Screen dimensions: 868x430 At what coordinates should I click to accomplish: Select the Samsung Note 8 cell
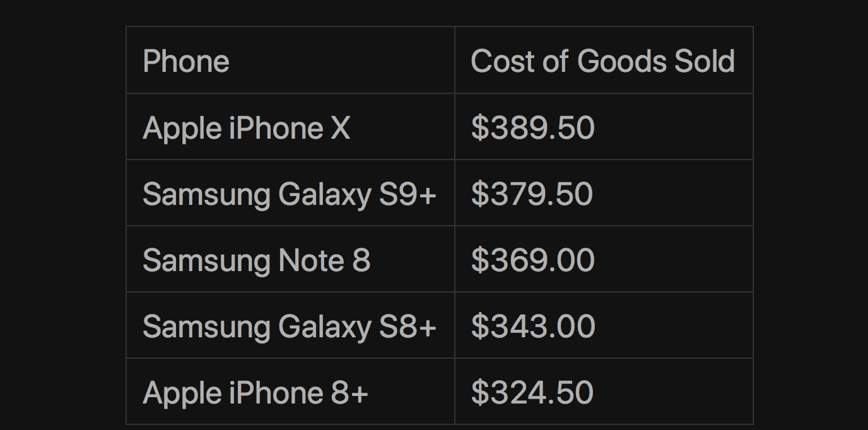pos(256,260)
